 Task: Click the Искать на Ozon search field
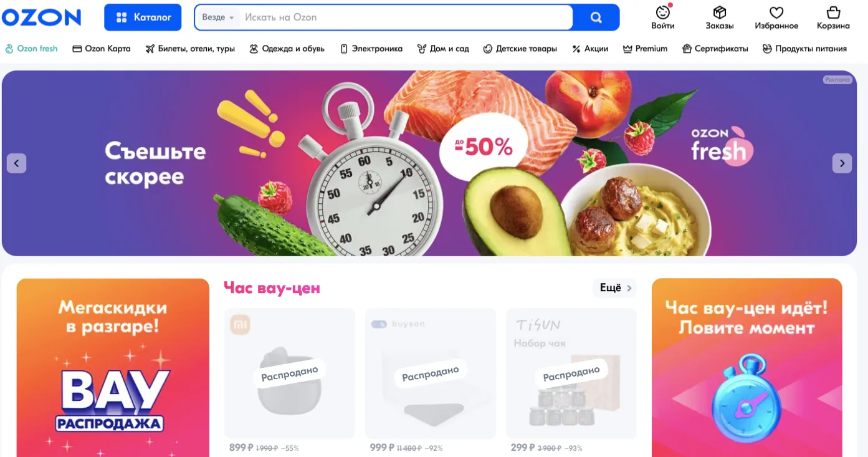point(405,17)
